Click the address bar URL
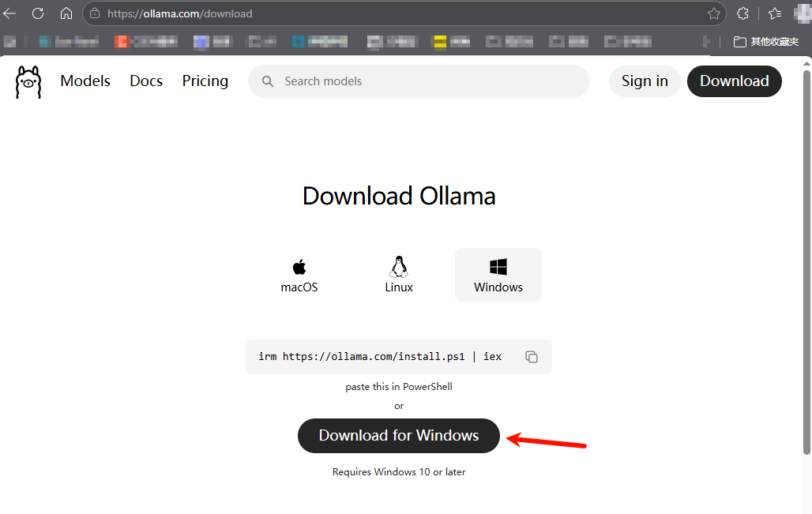Screen dimensions: 812x514 tap(179, 13)
